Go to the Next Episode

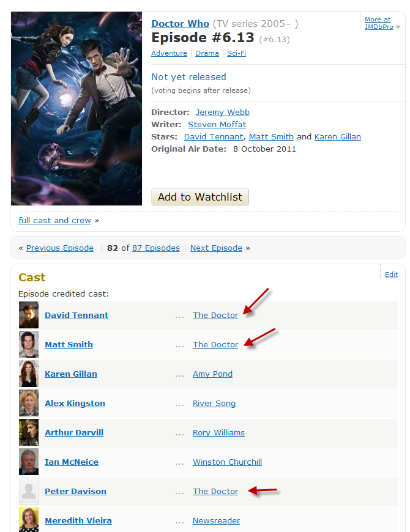[x=216, y=248]
